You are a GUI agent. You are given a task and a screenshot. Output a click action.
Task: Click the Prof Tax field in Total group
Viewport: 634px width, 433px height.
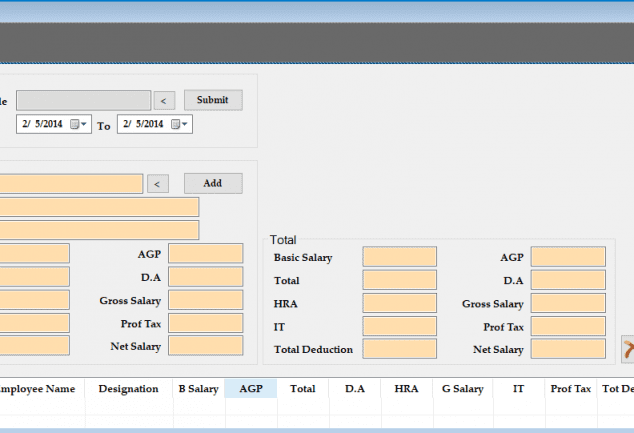pyautogui.click(x=568, y=326)
